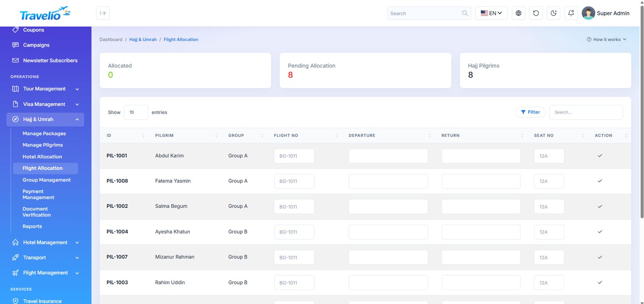Expand Flight Management submenu chevron
Screen dimensions: 644x304
click(77, 273)
